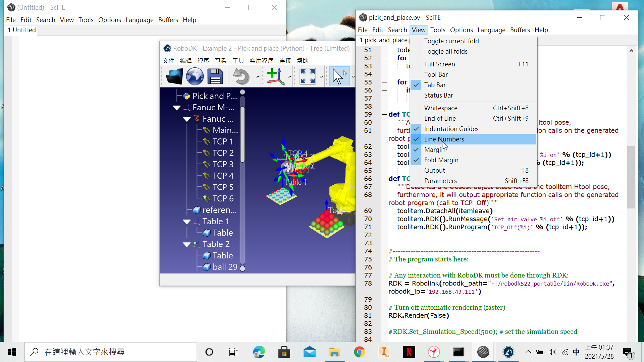Open Language menu in pick_and_place SciTE
Image resolution: width=644 pixels, height=362 pixels.
pyautogui.click(x=491, y=30)
